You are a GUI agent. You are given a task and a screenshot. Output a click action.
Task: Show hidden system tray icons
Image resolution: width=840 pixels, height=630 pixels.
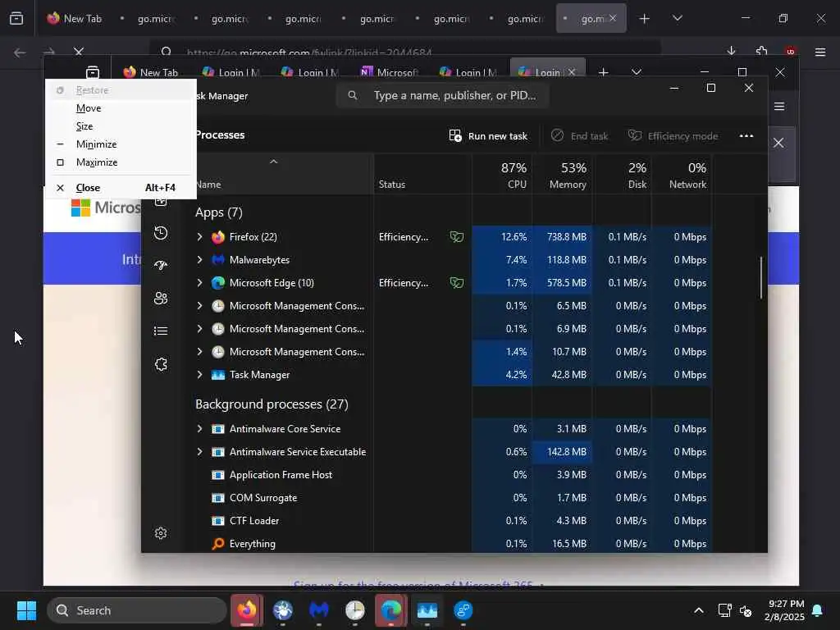coord(699,610)
